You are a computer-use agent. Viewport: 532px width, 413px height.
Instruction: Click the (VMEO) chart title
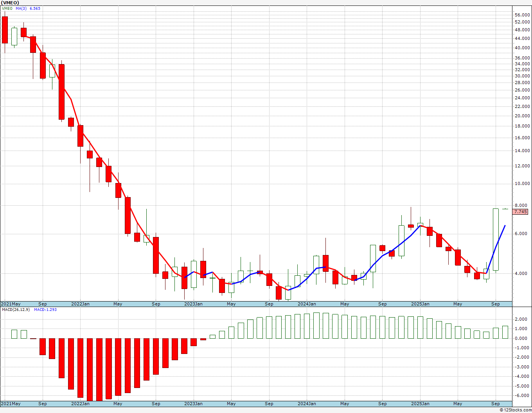pyautogui.click(x=11, y=3)
